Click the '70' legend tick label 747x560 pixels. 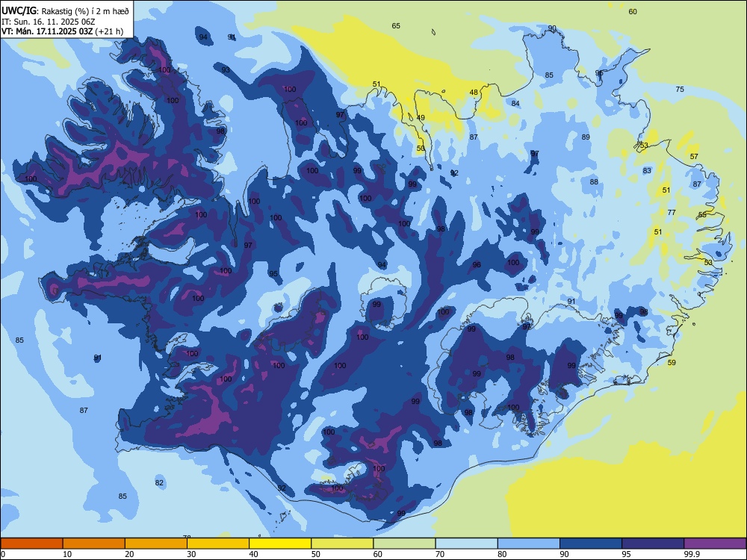440,554
